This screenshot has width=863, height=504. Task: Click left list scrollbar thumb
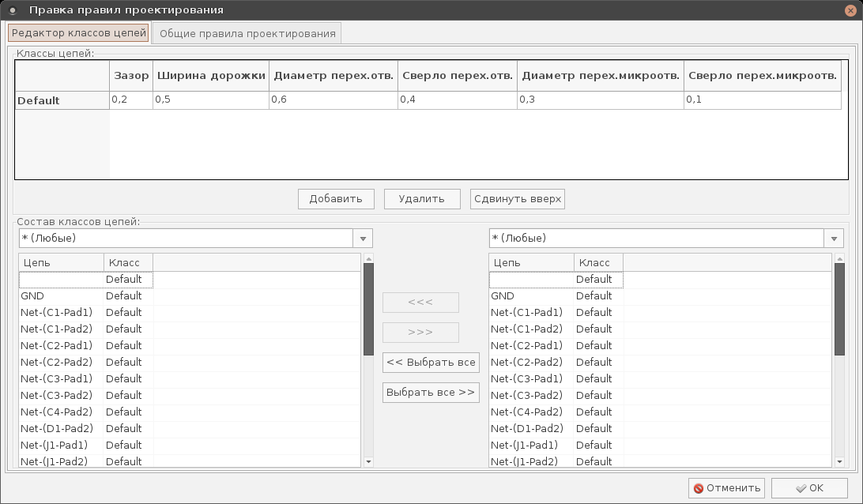369,309
